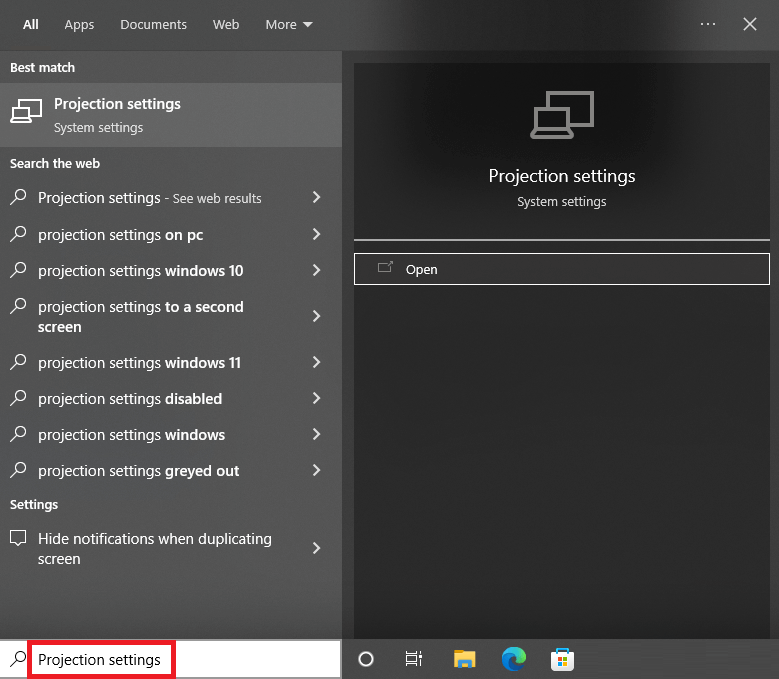Click the large Projection settings preview icon
Image resolution: width=779 pixels, height=679 pixels.
(x=562, y=115)
